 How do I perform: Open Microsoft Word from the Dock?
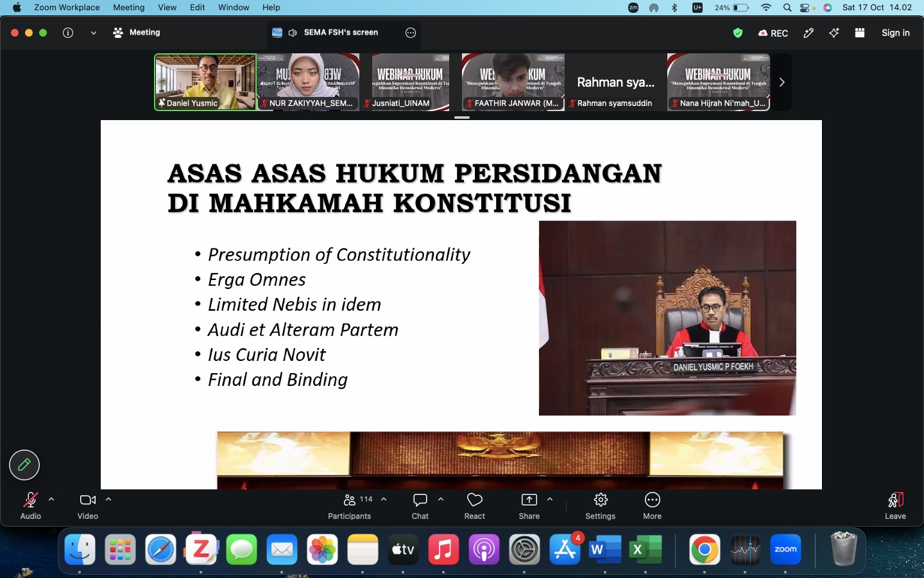pyautogui.click(x=605, y=550)
